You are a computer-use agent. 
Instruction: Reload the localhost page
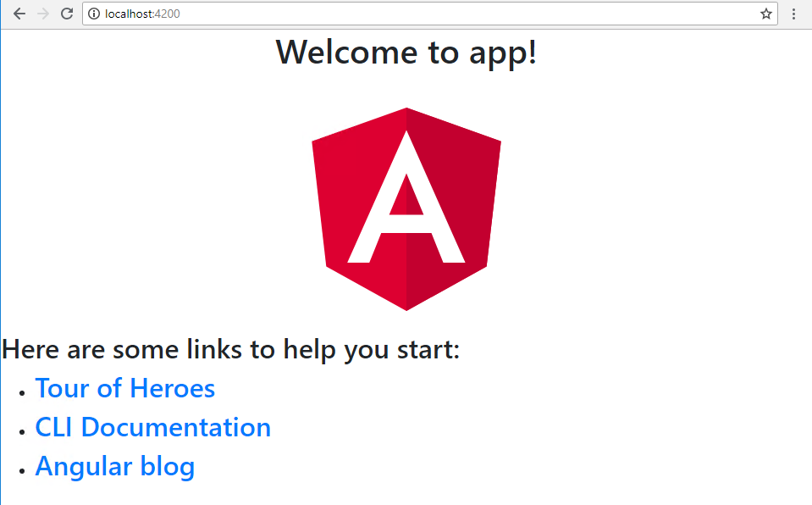67,14
